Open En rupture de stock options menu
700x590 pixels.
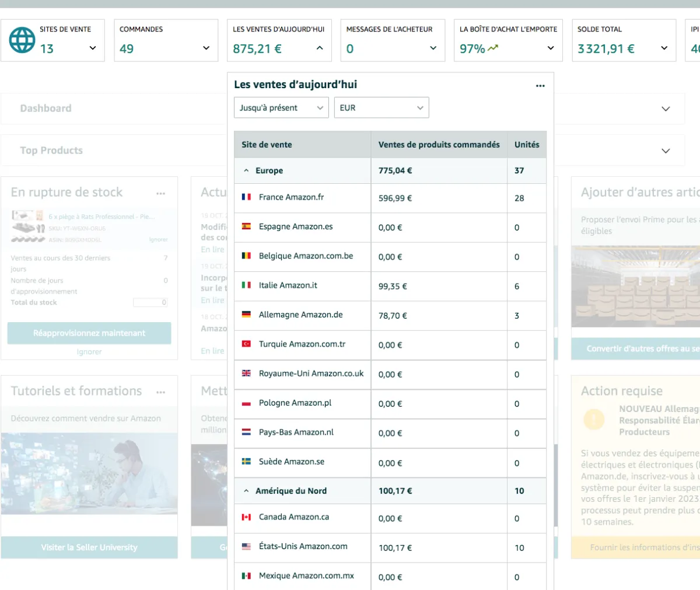[161, 193]
